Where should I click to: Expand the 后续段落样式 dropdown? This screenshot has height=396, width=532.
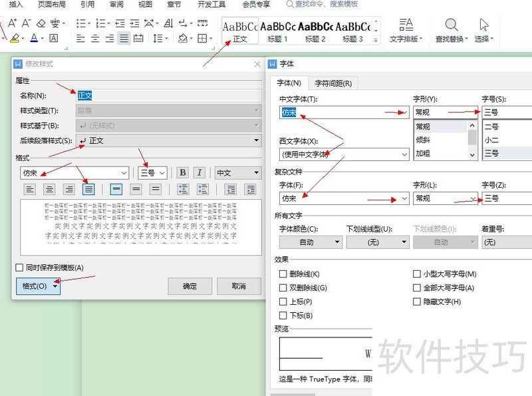pyautogui.click(x=257, y=140)
